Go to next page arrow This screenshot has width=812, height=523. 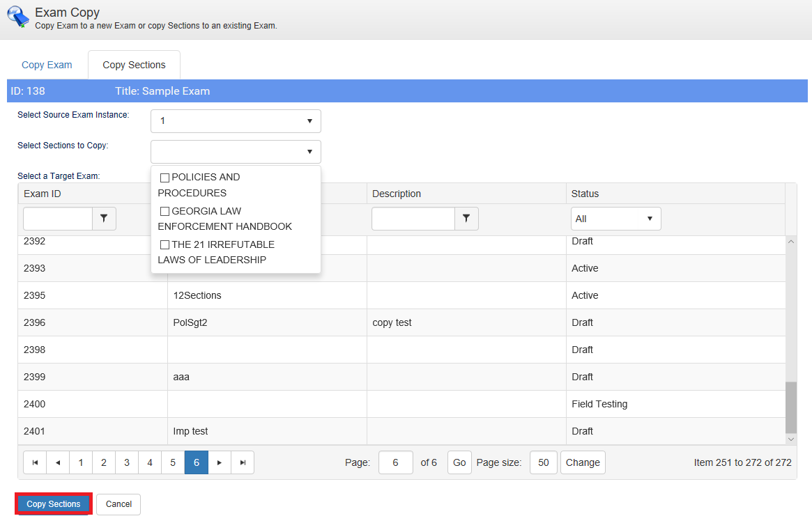pos(220,462)
